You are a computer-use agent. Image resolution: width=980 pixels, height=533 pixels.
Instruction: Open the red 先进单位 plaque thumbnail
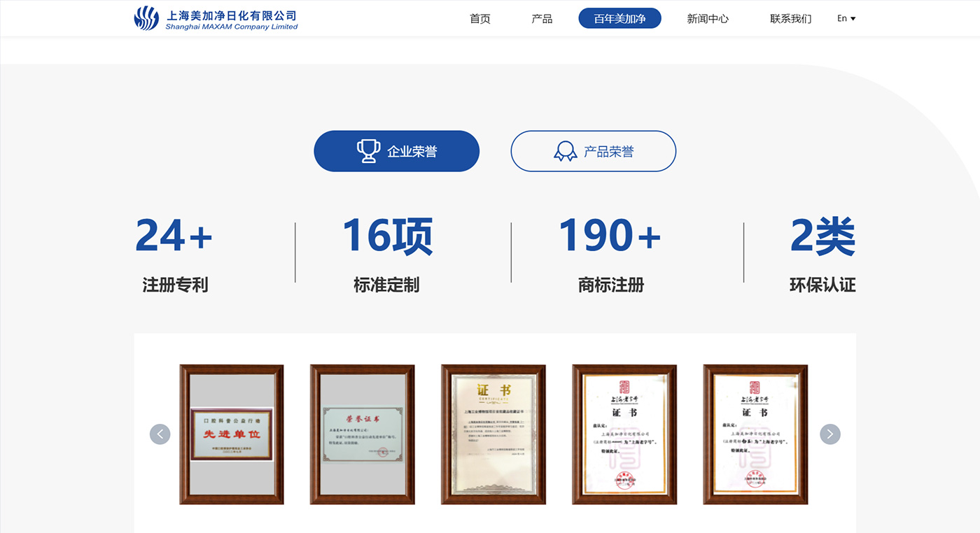tap(232, 434)
